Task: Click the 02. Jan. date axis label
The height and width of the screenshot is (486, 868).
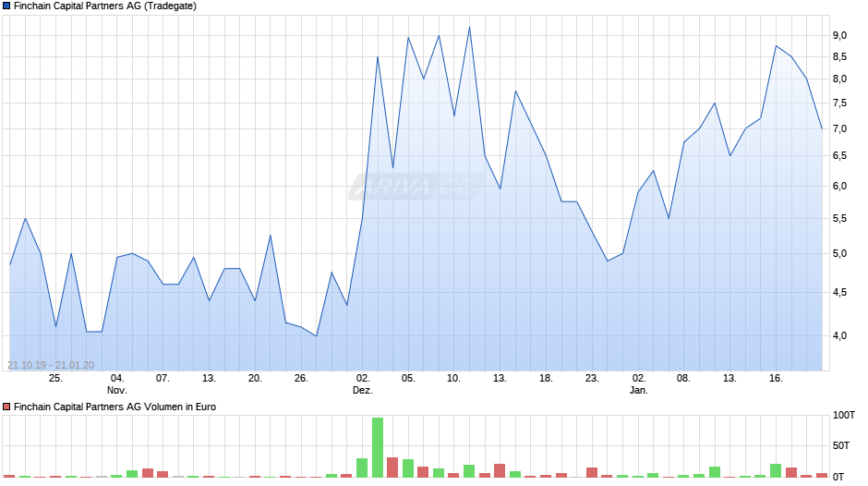Action: click(x=638, y=384)
